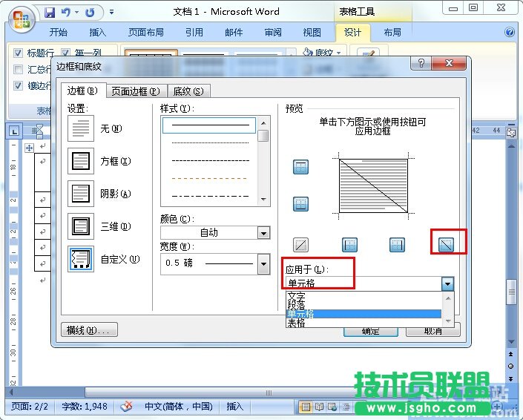Switch to the 页面边框 tab

click(135, 91)
